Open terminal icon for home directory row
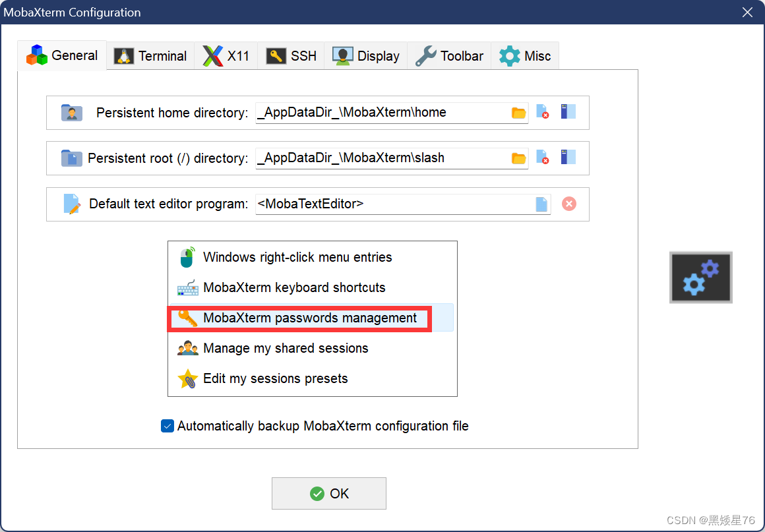The height and width of the screenshot is (532, 765). (x=568, y=111)
